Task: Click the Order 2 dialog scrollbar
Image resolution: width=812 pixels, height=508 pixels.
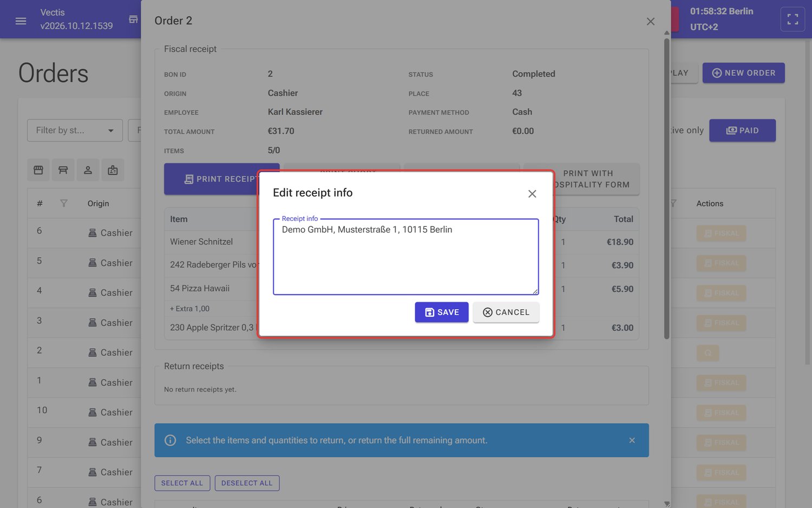Action: pyautogui.click(x=667, y=188)
